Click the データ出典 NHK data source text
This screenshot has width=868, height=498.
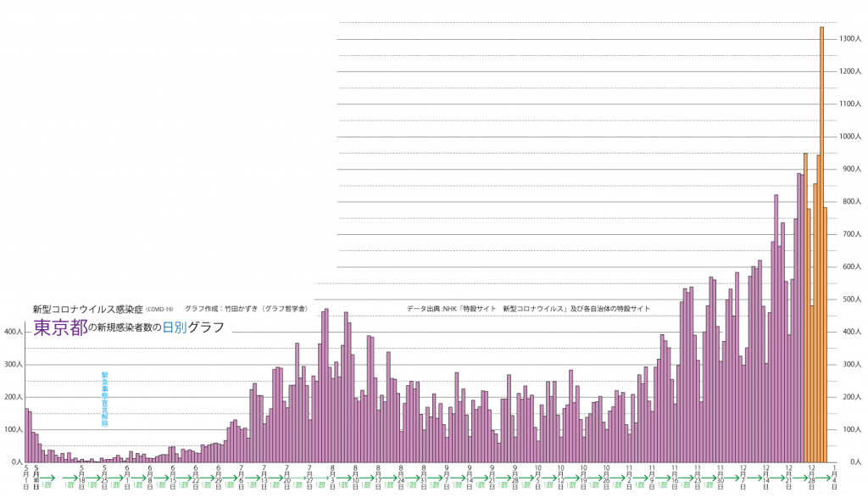528,309
